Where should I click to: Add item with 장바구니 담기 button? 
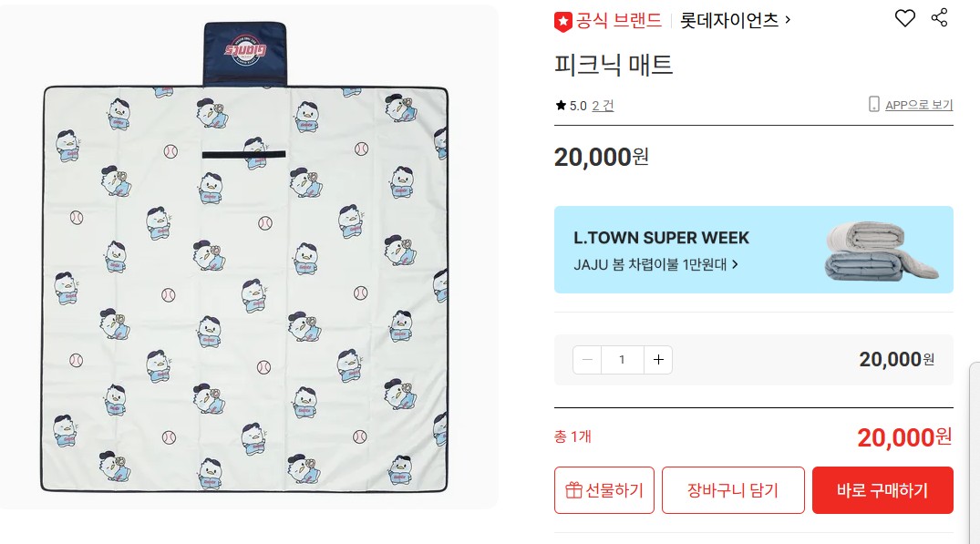(733, 490)
